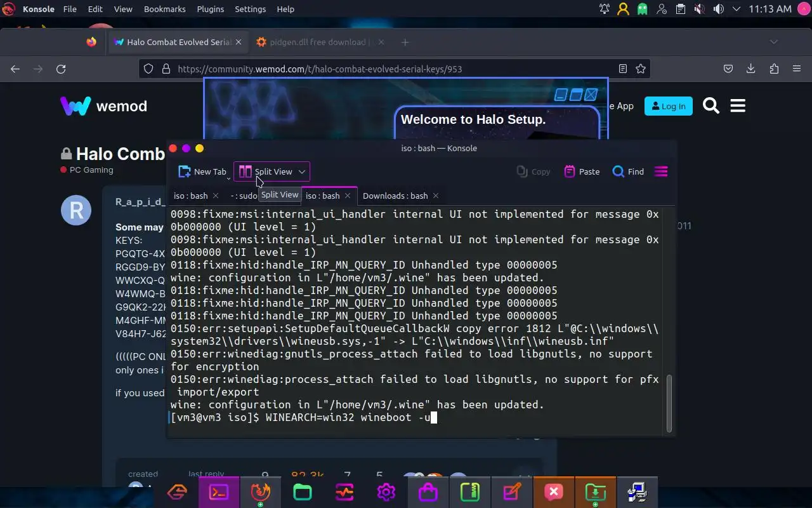Click the user-minus tray icon
Screen dimensions: 812x508
tap(662, 9)
